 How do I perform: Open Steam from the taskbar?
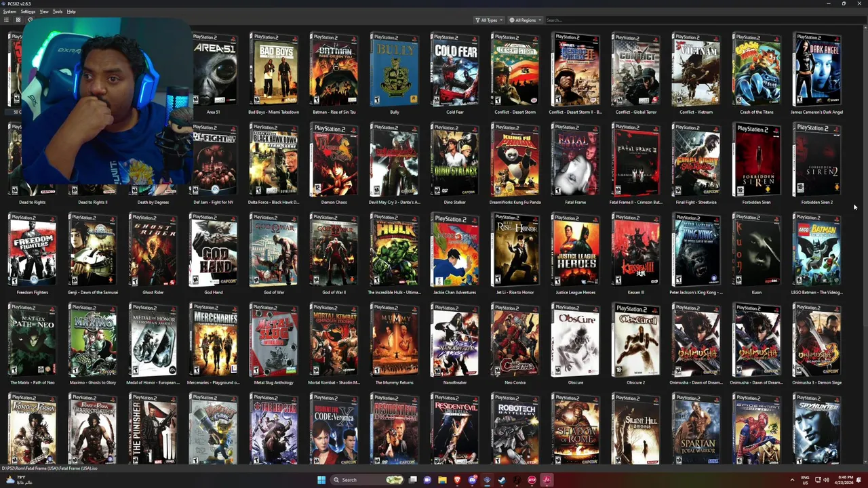502,480
